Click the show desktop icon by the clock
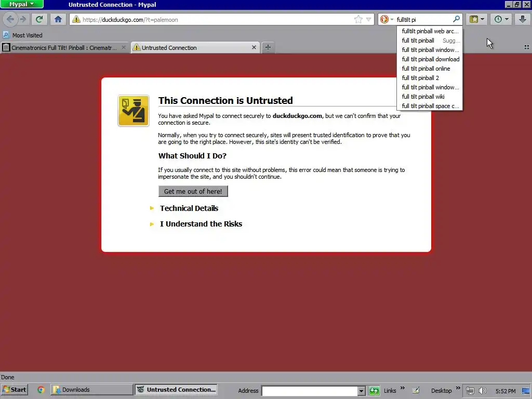The width and height of the screenshot is (532, 399). point(526,391)
